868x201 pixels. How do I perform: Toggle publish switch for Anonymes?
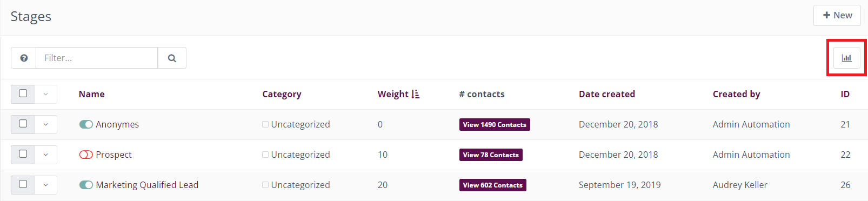coord(86,124)
